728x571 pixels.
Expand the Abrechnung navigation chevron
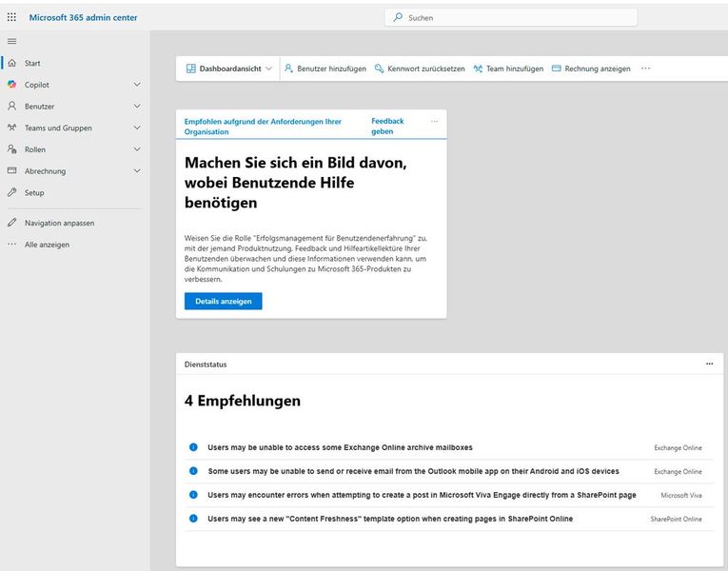click(x=137, y=170)
